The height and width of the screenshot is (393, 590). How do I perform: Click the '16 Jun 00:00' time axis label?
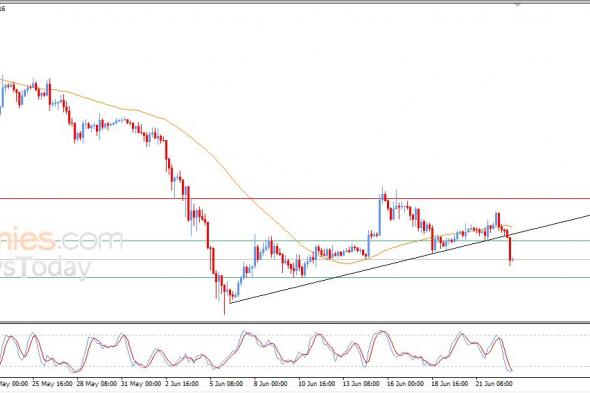(x=406, y=384)
